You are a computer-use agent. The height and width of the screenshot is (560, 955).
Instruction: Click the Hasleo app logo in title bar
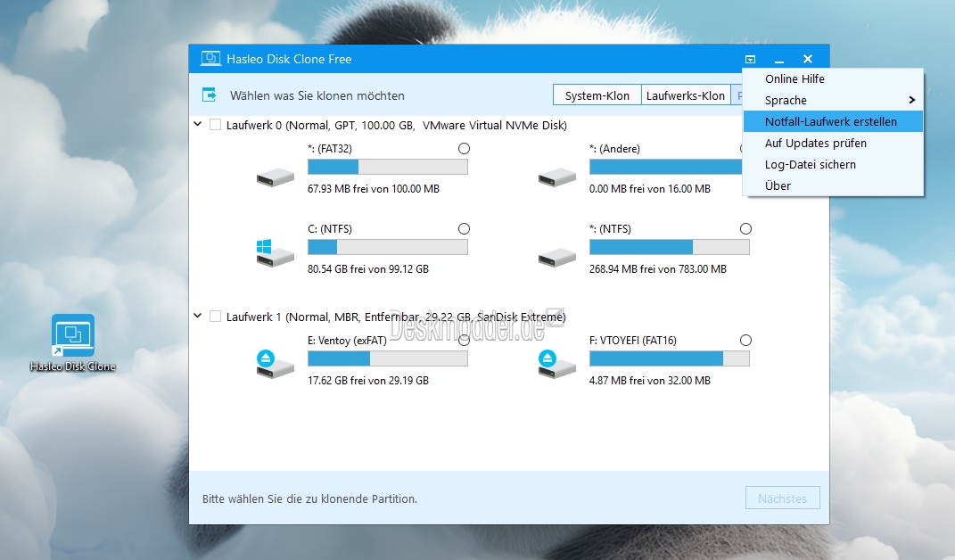(x=210, y=59)
